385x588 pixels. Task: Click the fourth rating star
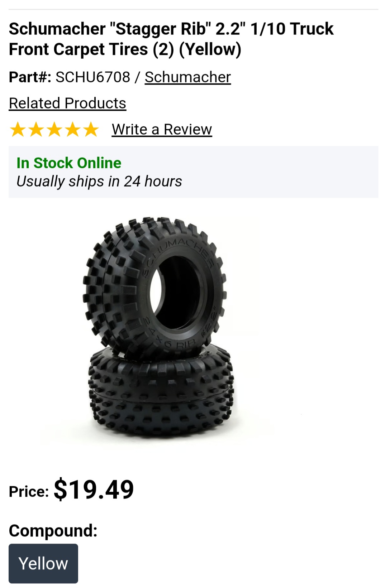click(x=72, y=129)
